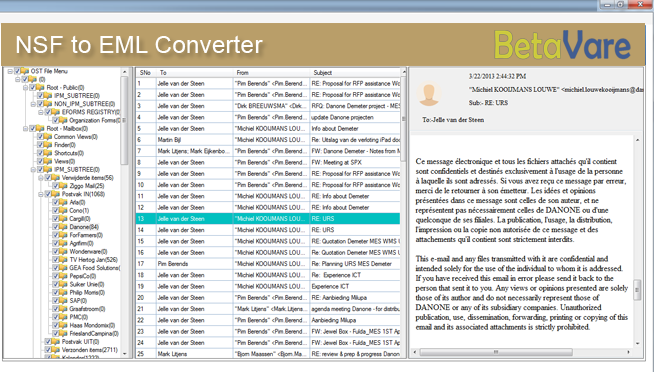Click the Postvak IN(1068) folder icon

(x=56, y=194)
